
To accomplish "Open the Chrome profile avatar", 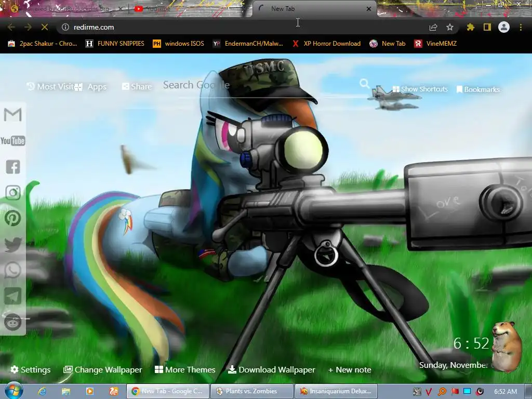I will point(504,27).
